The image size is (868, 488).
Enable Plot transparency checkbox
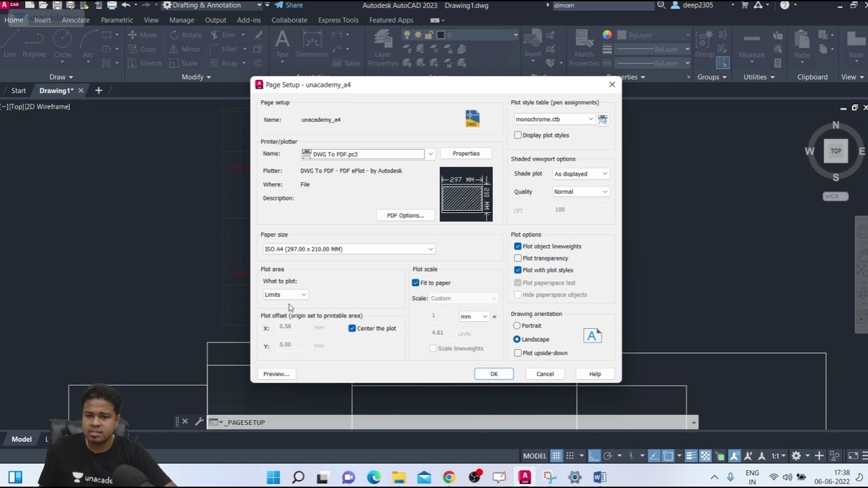pyautogui.click(x=518, y=258)
